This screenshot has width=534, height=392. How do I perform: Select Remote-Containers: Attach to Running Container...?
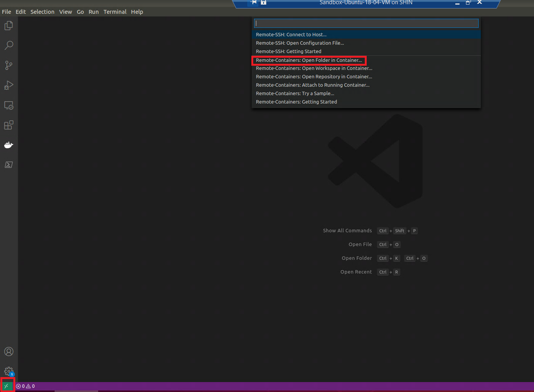366,85
